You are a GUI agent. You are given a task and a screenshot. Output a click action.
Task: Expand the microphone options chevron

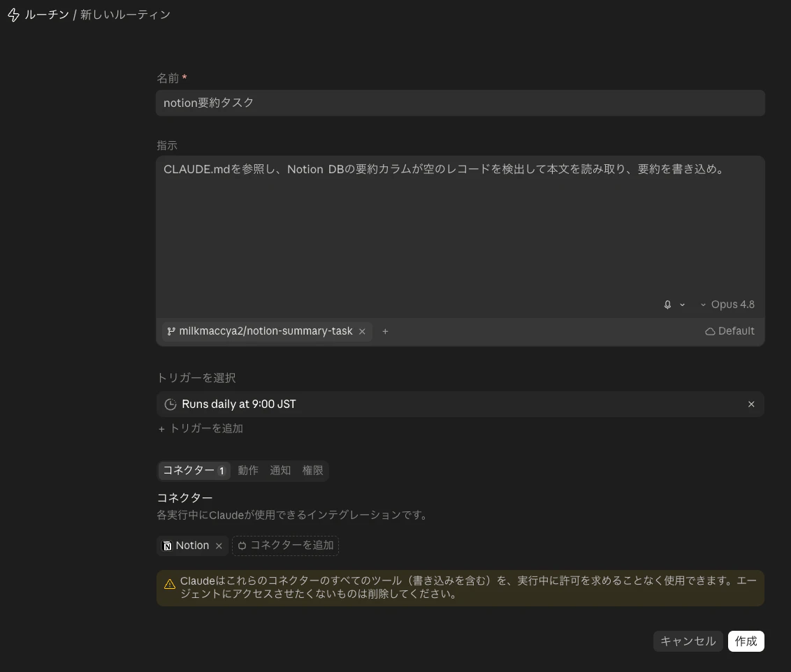tap(682, 305)
